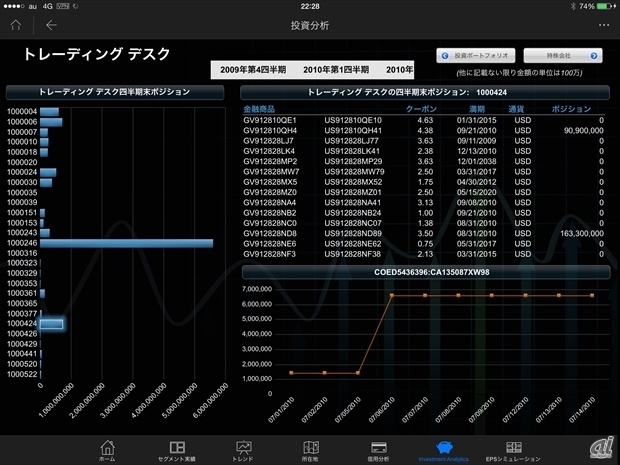Click the 07/01/2010 data point on line chart
This screenshot has width=620, height=465.
click(x=291, y=373)
